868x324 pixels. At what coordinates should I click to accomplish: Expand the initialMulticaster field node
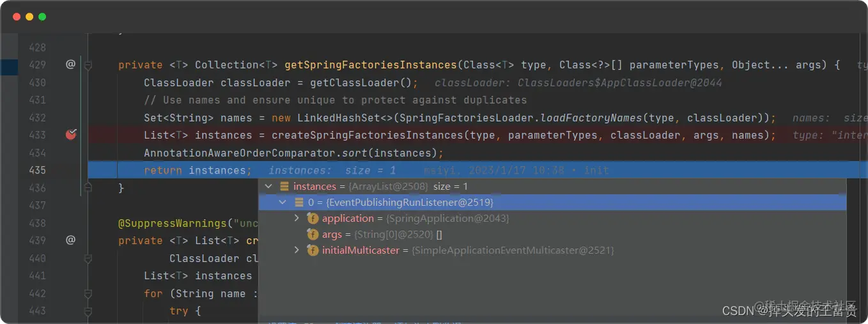(297, 251)
